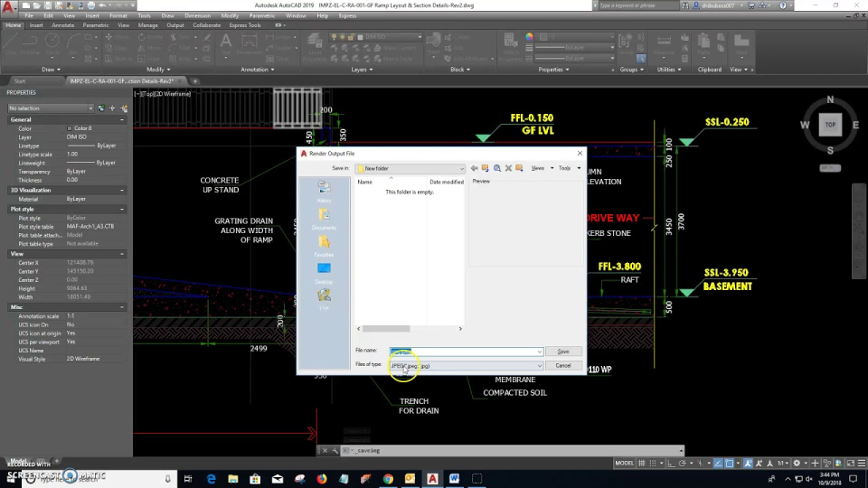The image size is (868, 488).
Task: Click the Delete icon in dialog toolbar
Action: pos(508,168)
